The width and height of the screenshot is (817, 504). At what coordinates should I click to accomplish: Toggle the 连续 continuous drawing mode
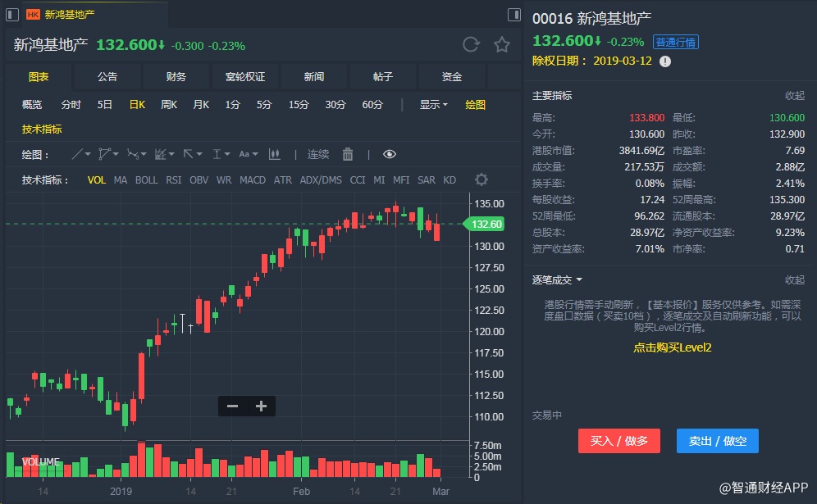[x=317, y=154]
